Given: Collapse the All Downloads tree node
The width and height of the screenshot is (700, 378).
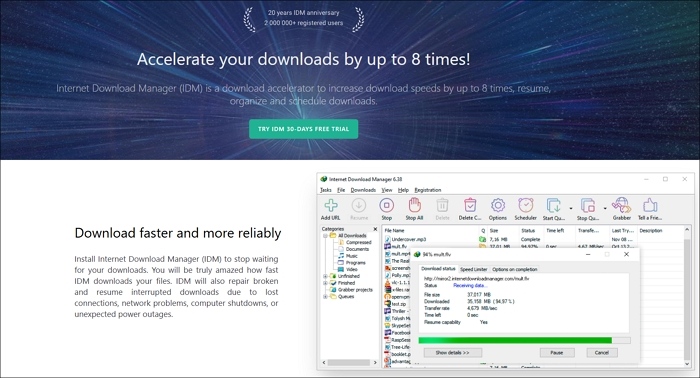Looking at the screenshot, I should point(325,235).
